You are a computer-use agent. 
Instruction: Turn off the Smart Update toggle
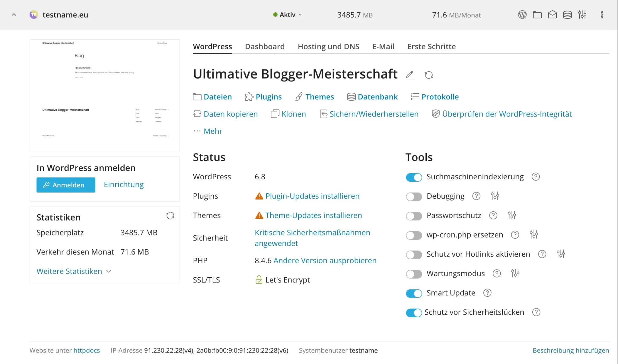tap(414, 293)
